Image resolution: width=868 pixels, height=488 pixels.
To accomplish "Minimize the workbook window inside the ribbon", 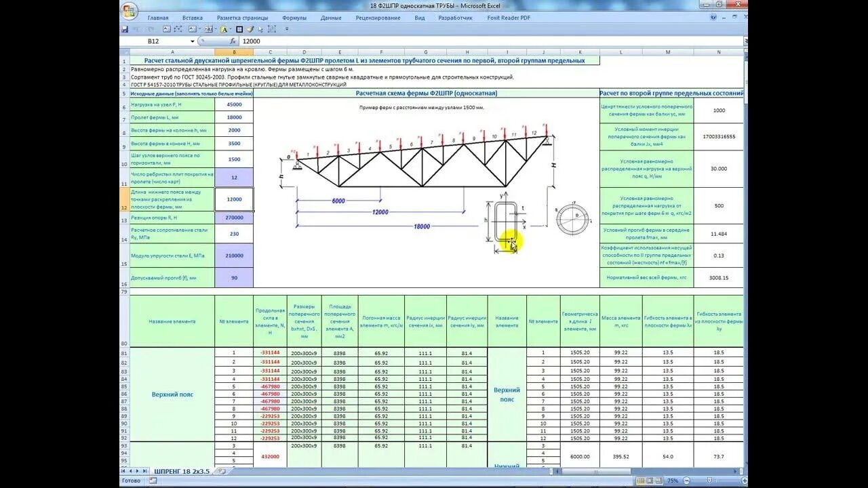I will [x=724, y=18].
